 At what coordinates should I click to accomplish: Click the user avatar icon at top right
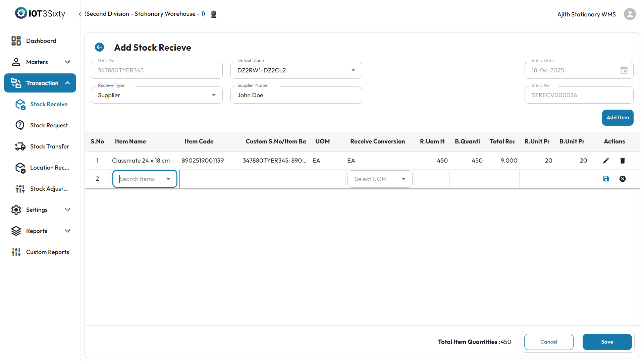point(630,14)
